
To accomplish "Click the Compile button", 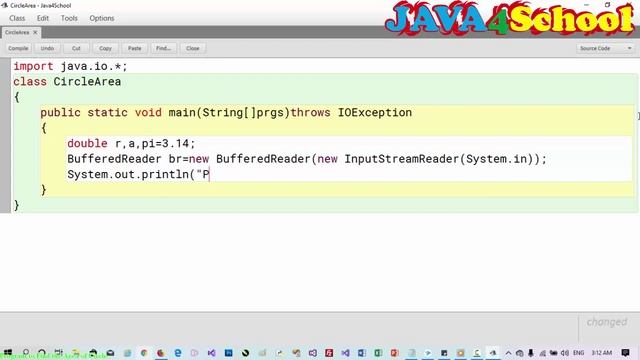I will (18, 48).
